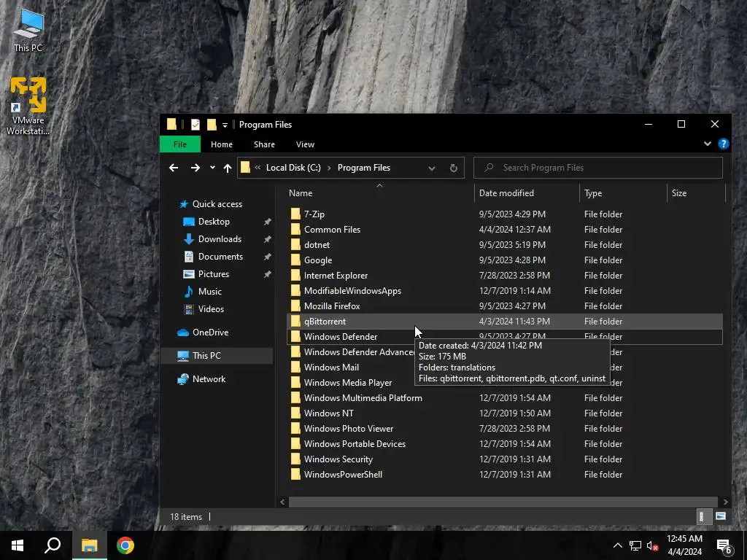Select the Internet Explorer folder
The image size is (747, 560).
coord(505,275)
